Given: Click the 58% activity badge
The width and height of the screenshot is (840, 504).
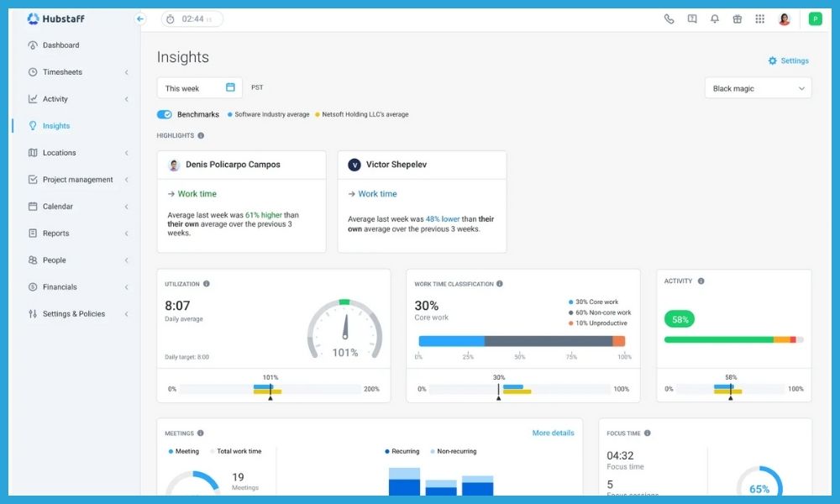Looking at the screenshot, I should point(680,320).
